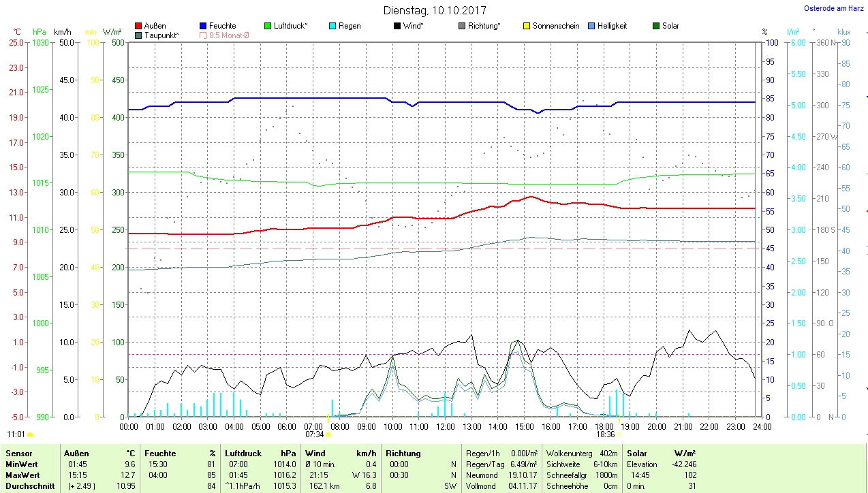Screen dimensions: 868x493
Task: Click the black Wind legend square
Action: coord(397,26)
